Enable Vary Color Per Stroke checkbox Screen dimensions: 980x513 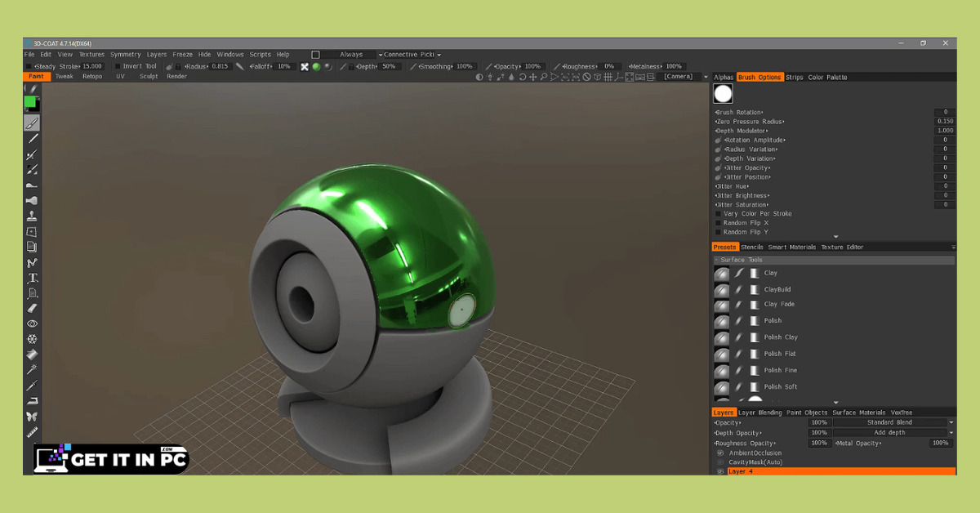tap(718, 214)
